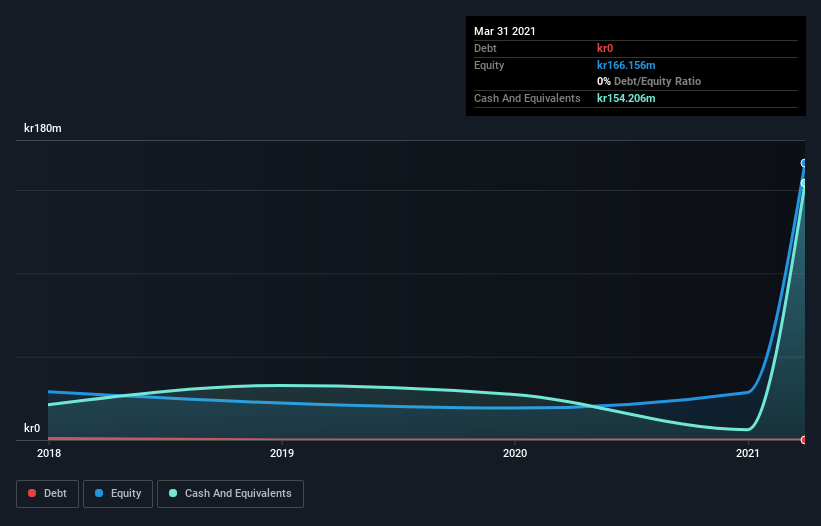This screenshot has width=821, height=526.
Task: Click the blue Equity legend dot
Action: [99, 493]
